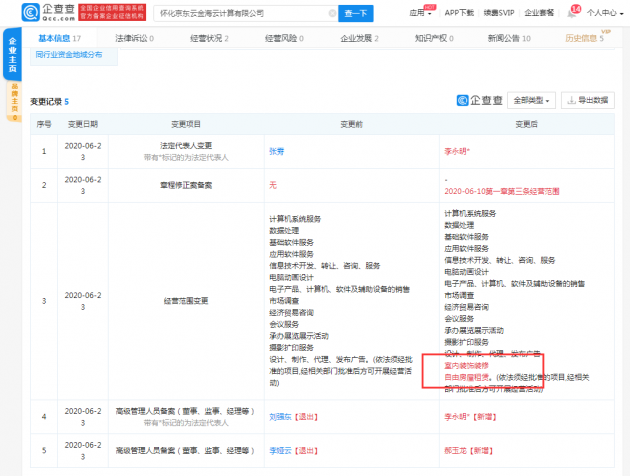Click 变更项目 column header
The image size is (630, 476).
tap(186, 124)
